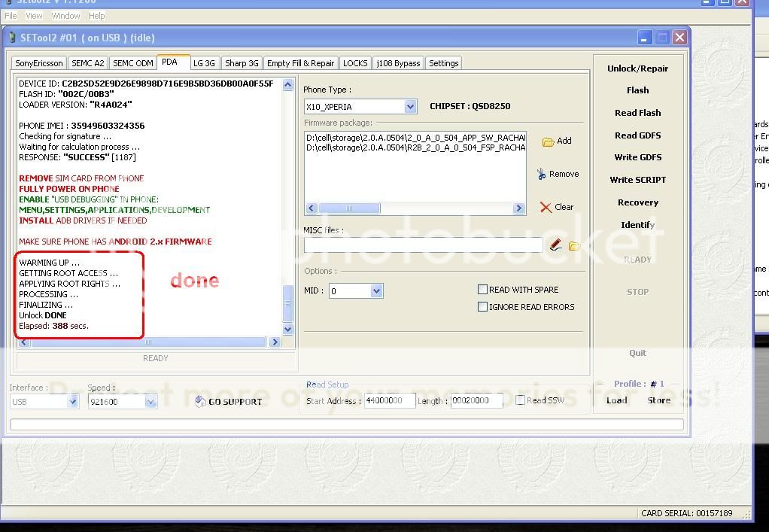The image size is (769, 532).
Task: Click the MISC files input field
Action: tap(423, 245)
